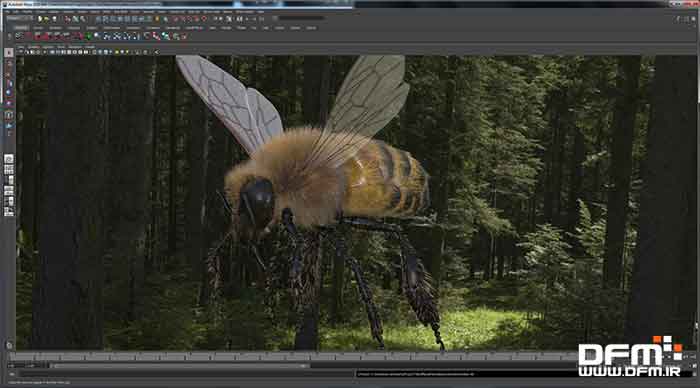Click the open scene folder icon

tap(46, 19)
